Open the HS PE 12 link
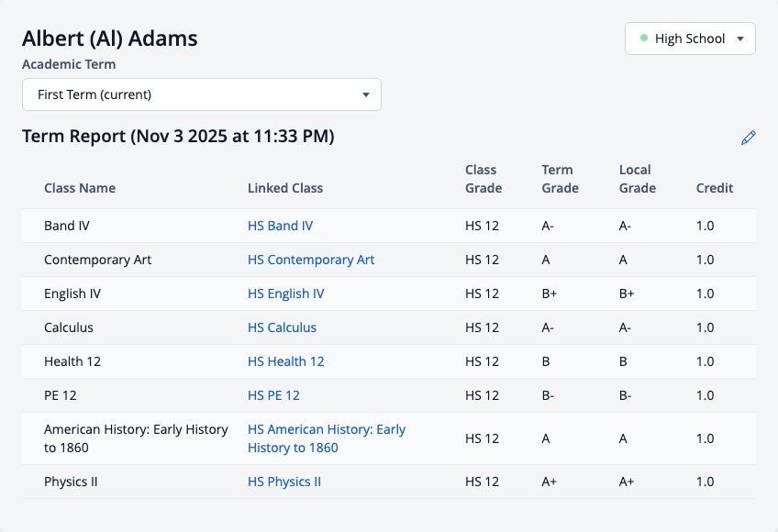The image size is (778, 532). coord(274,395)
